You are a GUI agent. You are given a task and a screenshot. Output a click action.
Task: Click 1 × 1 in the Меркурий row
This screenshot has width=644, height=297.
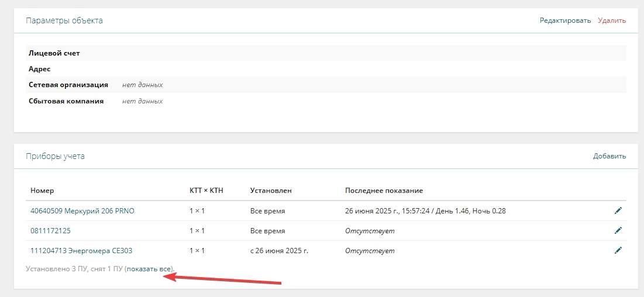(197, 211)
